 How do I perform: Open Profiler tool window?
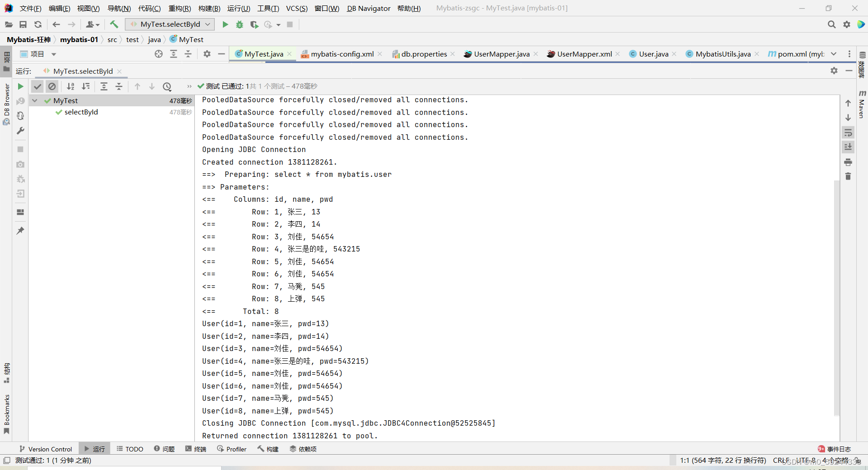point(232,449)
